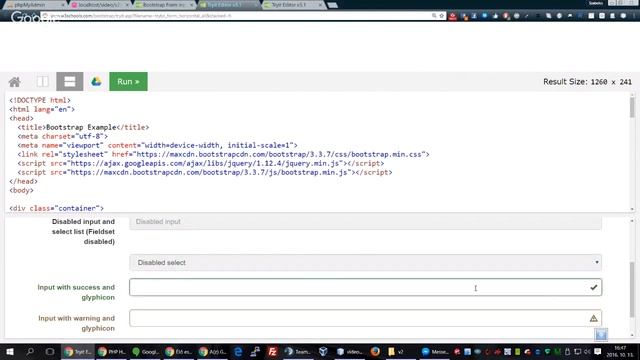The height and width of the screenshot is (360, 640).
Task: Click the 'Disabled input and select list' label
Action: (x=83, y=231)
